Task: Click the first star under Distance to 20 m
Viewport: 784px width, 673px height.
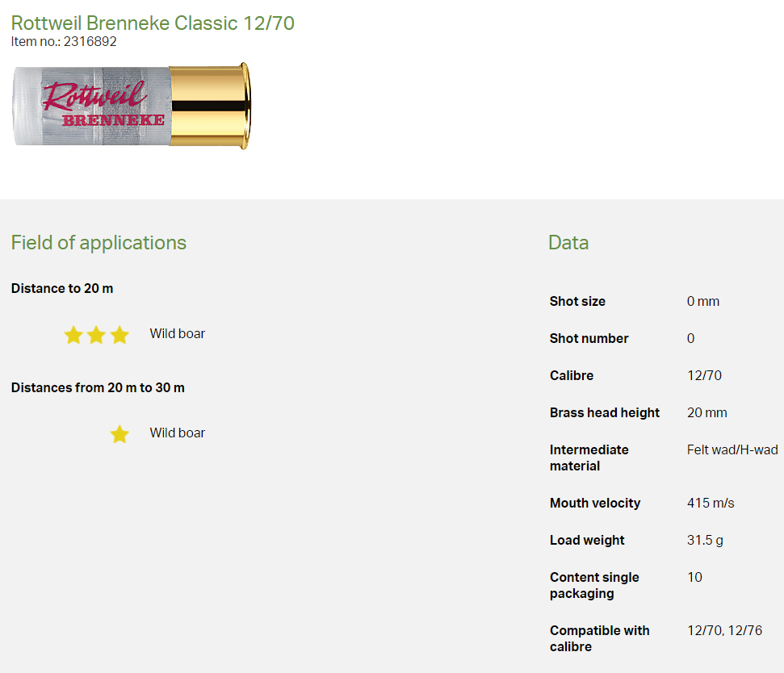Action: (x=73, y=335)
